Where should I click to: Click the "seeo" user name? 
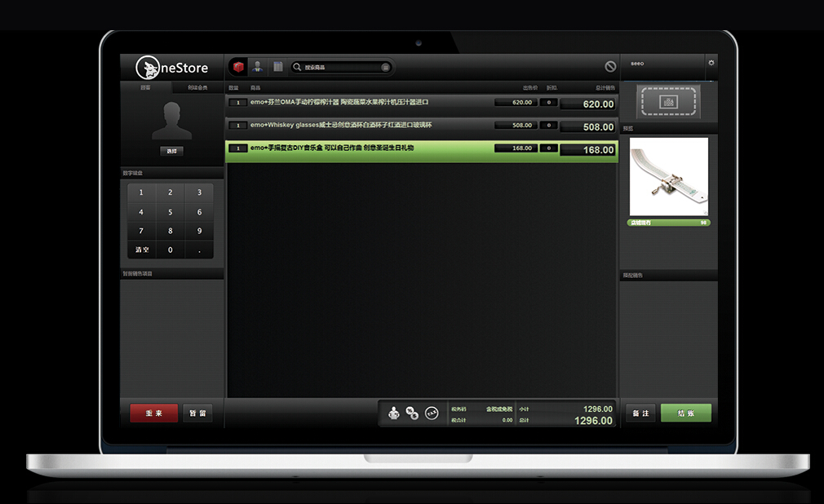coord(637,64)
